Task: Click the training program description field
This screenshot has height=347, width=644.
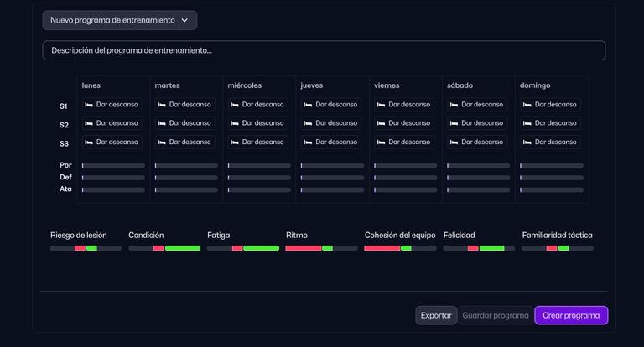Action: pyautogui.click(x=324, y=50)
